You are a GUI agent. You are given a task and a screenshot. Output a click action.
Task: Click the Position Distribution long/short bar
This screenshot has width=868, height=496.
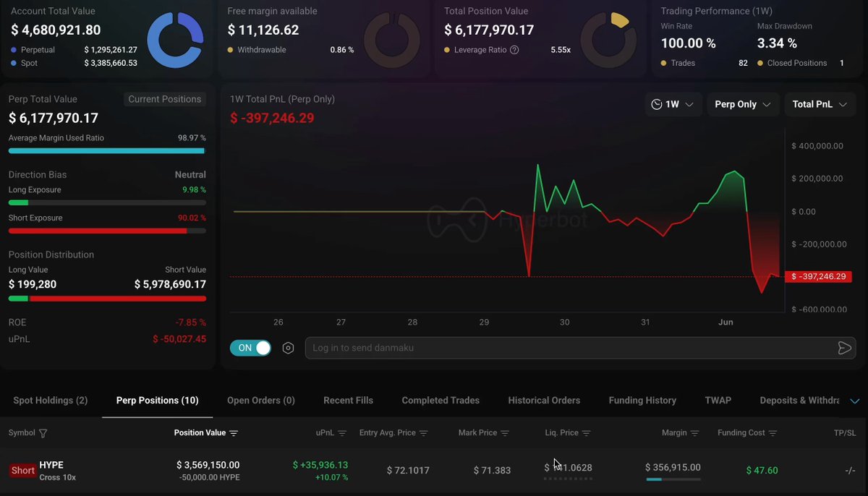107,298
